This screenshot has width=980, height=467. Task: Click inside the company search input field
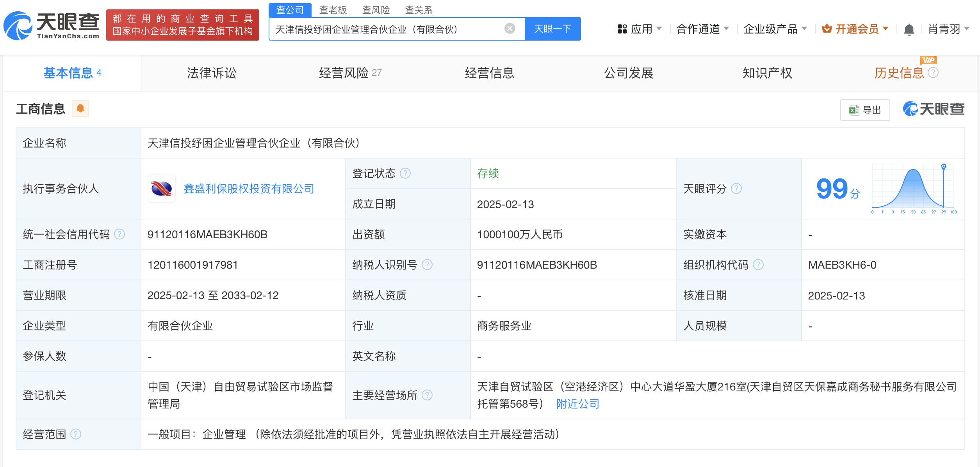click(x=390, y=28)
